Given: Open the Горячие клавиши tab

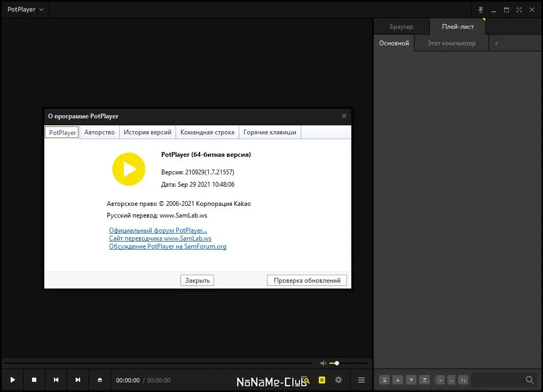Looking at the screenshot, I should (x=270, y=132).
